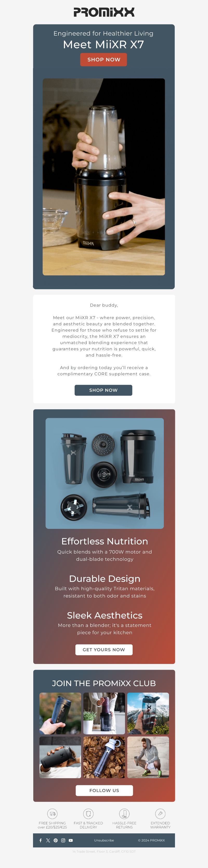
Task: Click the red SHOP NOW button
Action: [104, 60]
